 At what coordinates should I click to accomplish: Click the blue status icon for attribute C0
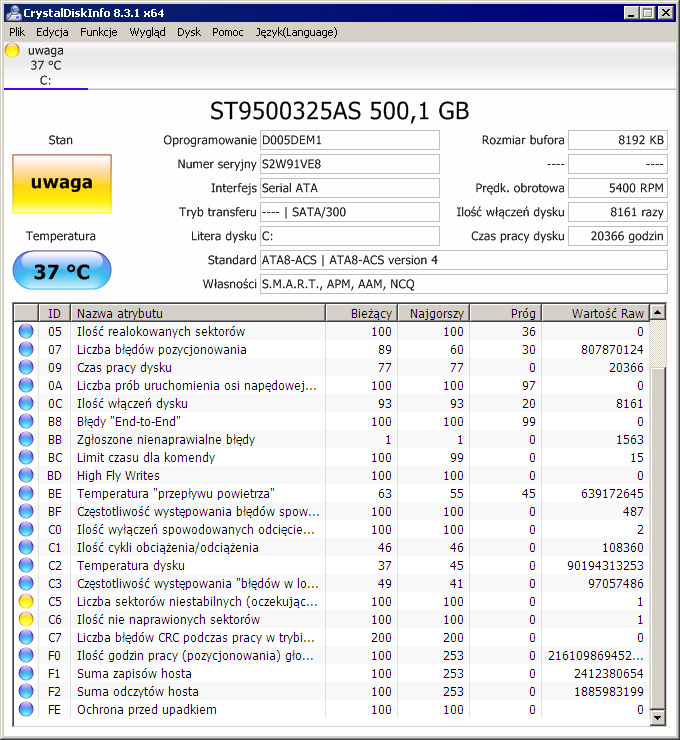point(26,529)
